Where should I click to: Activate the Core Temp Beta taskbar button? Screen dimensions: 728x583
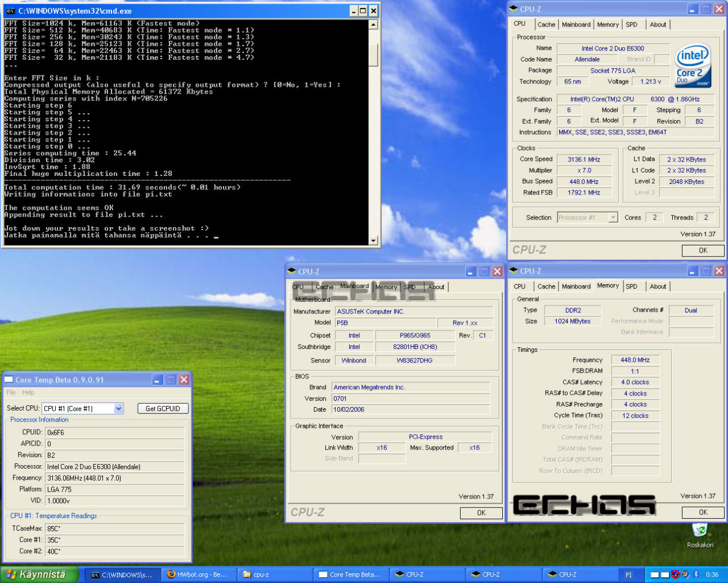[x=351, y=574]
